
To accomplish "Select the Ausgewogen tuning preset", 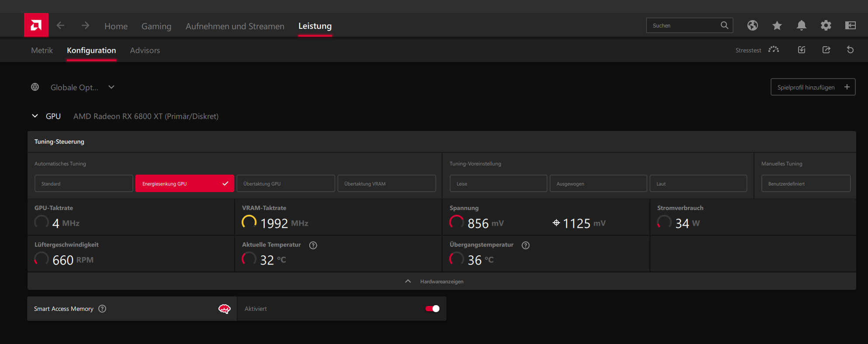I will click(598, 183).
